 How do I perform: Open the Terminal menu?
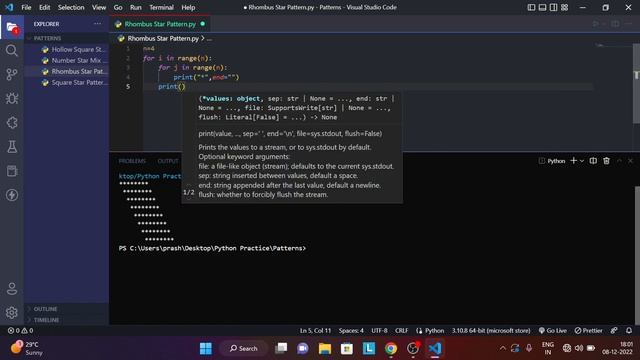[161, 7]
